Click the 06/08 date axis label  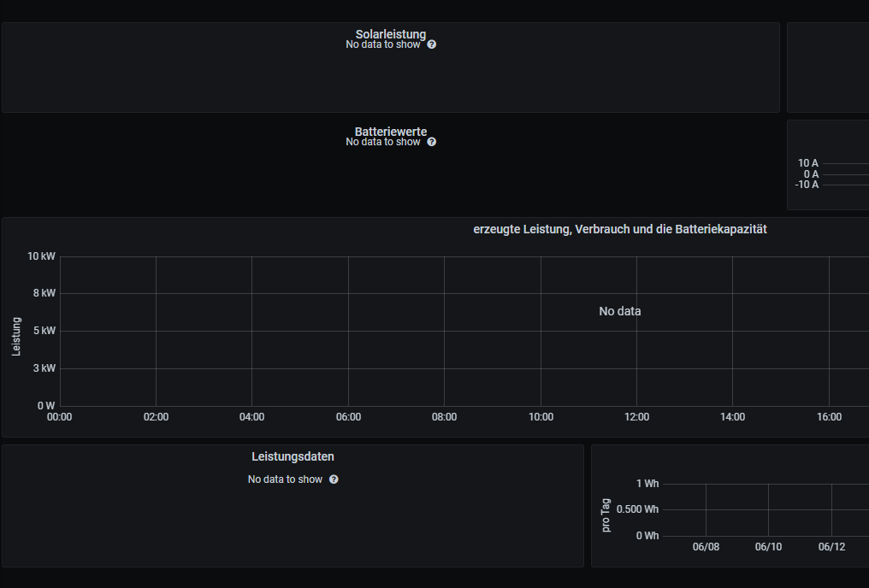click(x=706, y=547)
